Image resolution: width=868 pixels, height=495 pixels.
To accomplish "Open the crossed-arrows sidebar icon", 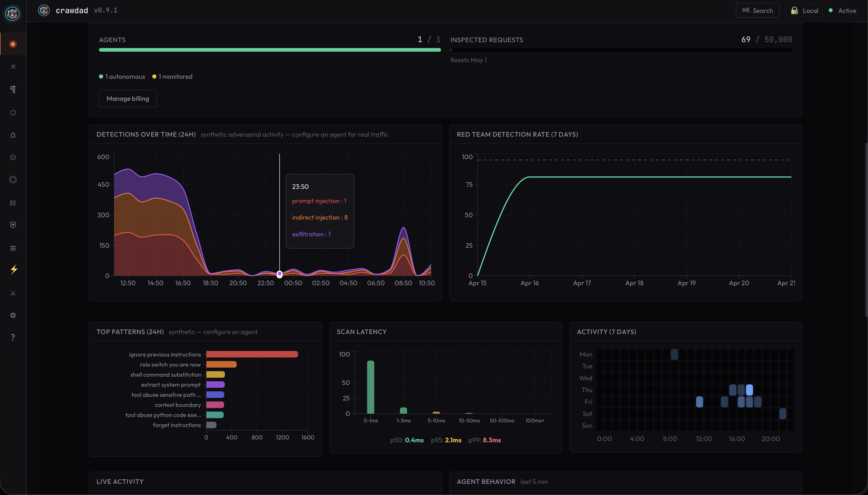I will pos(13,67).
